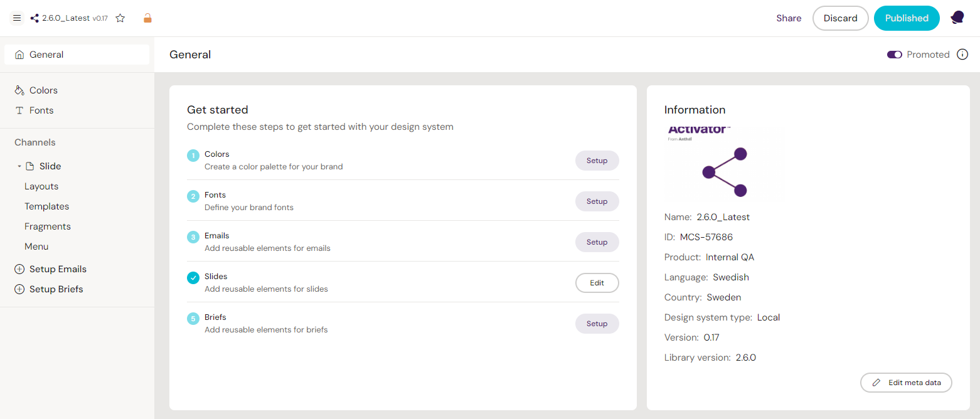This screenshot has height=419, width=980.
Task: Click the share icon next to 2.6.0_Latest
Action: click(34, 18)
